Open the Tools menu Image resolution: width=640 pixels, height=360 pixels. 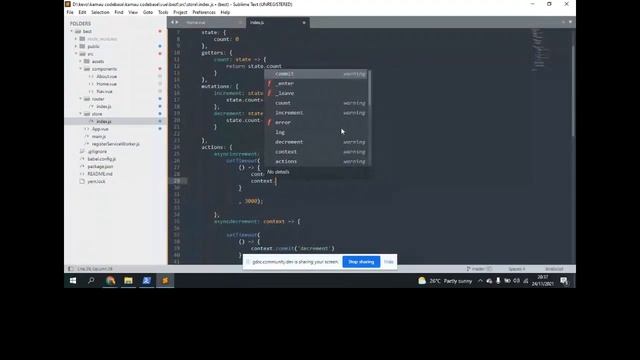coord(163,12)
